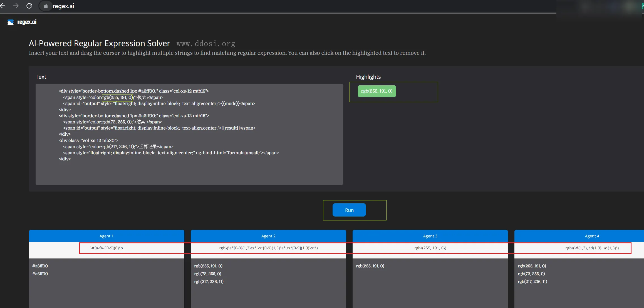
Task: Click the Agent 3 header
Action: [430, 236]
